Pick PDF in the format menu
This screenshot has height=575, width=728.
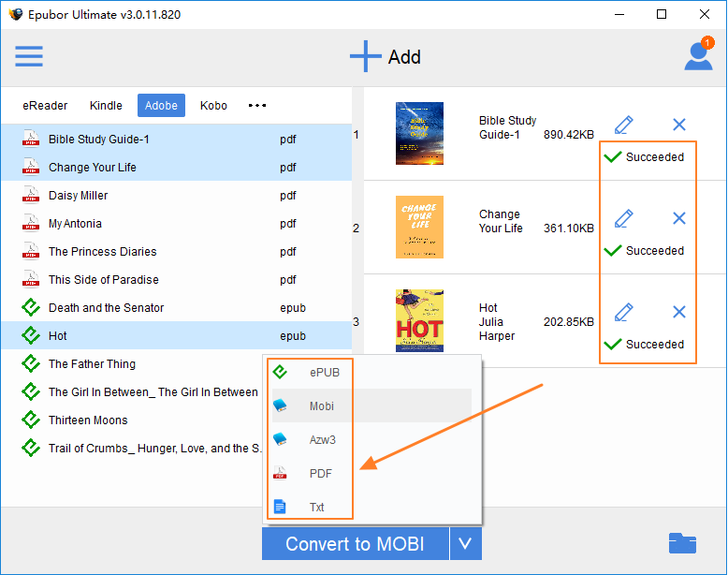(320, 473)
